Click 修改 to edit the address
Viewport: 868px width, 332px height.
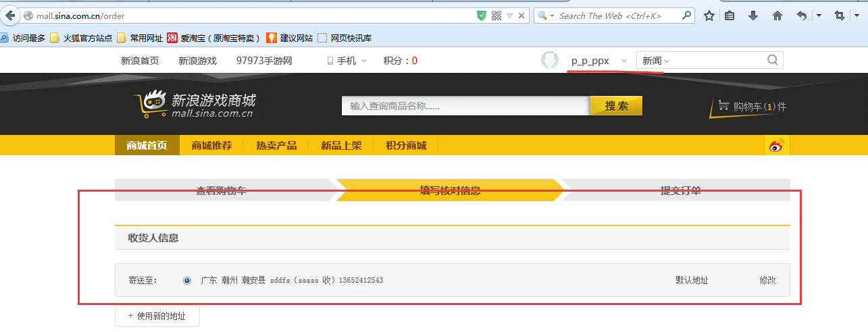pos(767,280)
